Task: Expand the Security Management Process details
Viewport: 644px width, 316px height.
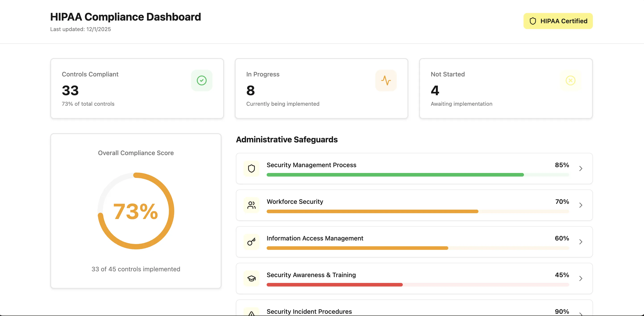Action: tap(581, 169)
